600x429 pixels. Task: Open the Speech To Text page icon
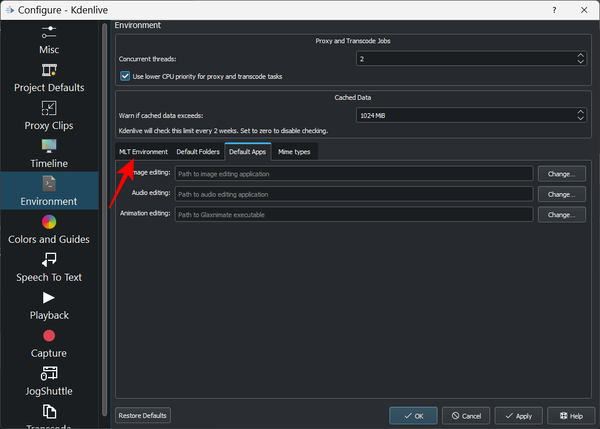49,260
